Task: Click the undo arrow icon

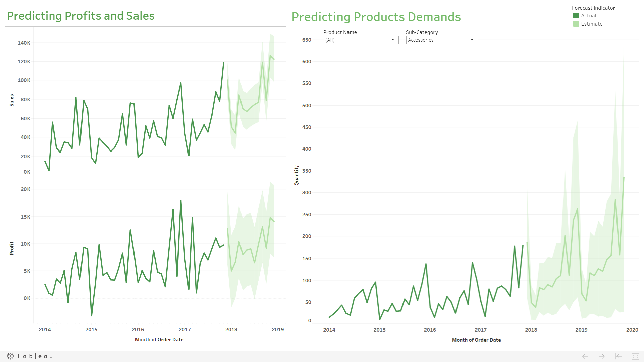Action: tap(585, 356)
